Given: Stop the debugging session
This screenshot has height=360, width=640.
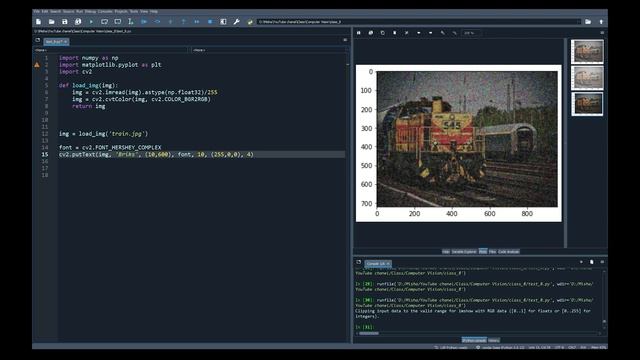Looking at the screenshot, I should [210, 22].
